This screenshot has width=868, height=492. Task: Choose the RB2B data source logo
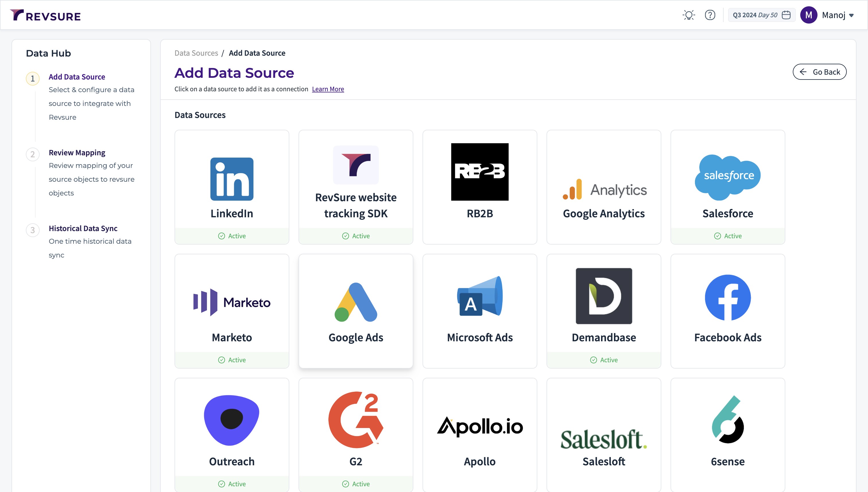coord(479,172)
